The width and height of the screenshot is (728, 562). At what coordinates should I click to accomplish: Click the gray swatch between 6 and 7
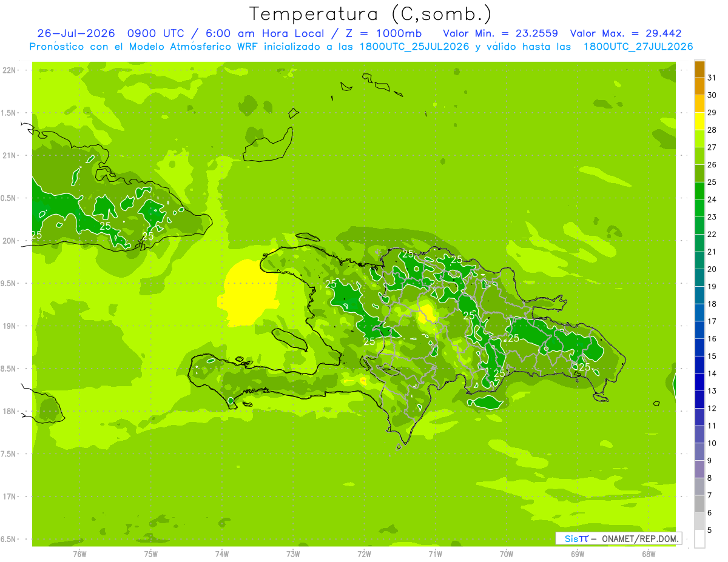699,504
